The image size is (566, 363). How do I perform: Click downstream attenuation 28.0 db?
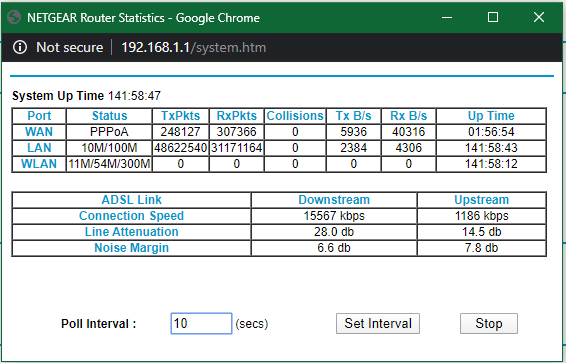[x=334, y=232]
